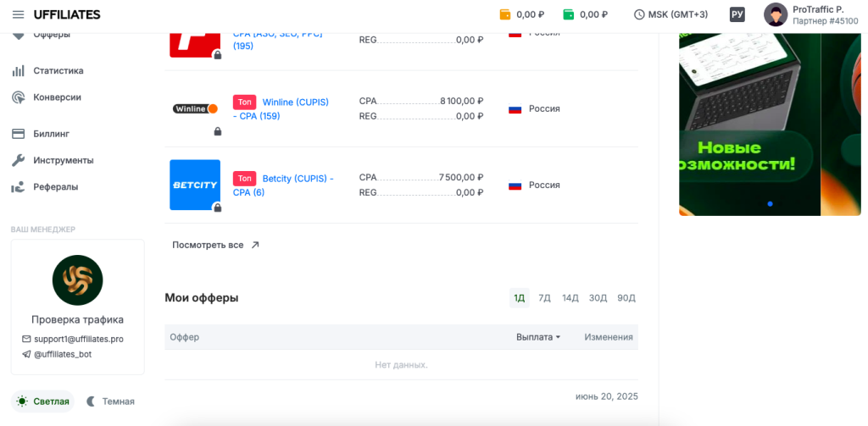868x426 pixels.
Task: Click the Betcity CPA payout 7 500,00 ₽
Action: point(462,178)
